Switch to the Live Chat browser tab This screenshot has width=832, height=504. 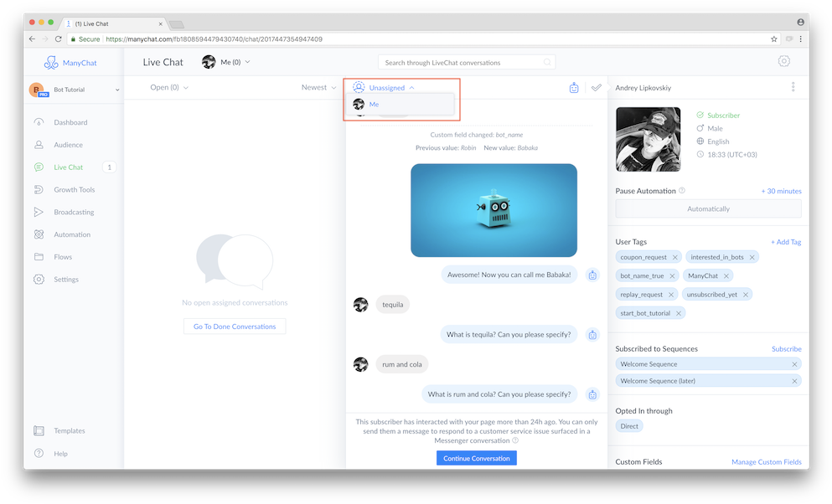(x=92, y=23)
